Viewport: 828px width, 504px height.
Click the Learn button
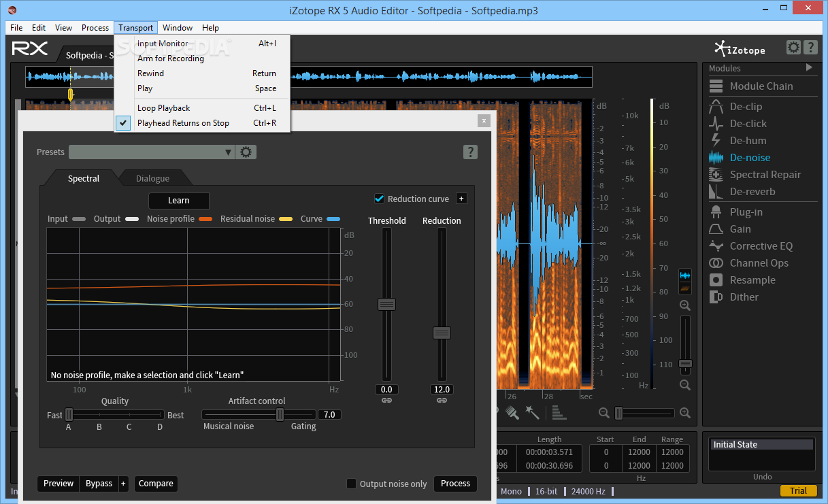(x=179, y=201)
